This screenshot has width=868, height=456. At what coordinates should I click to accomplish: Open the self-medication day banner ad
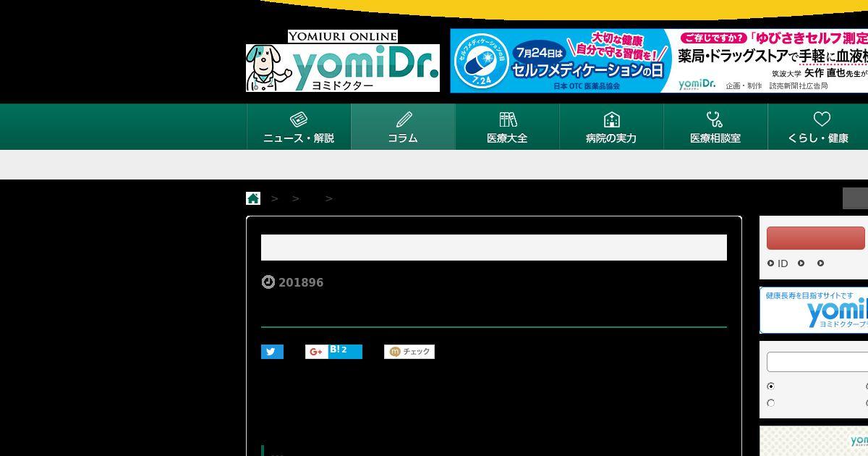659,61
